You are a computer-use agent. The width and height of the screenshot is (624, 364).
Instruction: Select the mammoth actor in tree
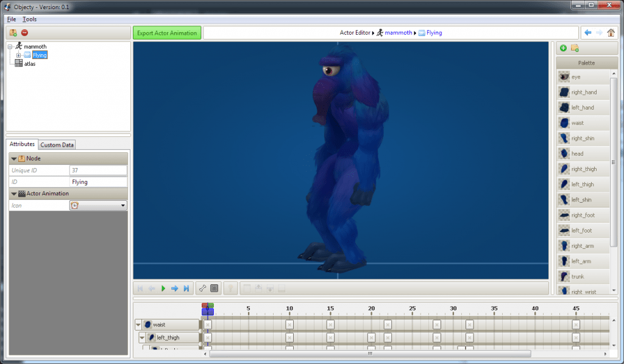point(35,46)
